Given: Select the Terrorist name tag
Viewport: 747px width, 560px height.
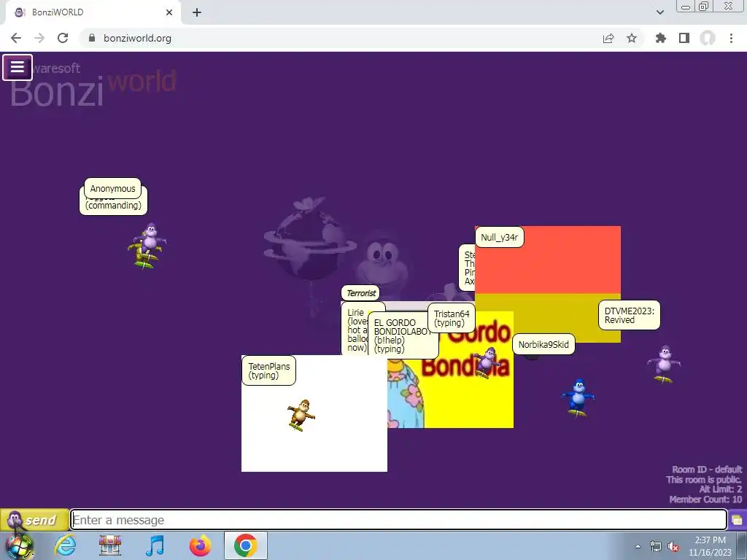Looking at the screenshot, I should 360,293.
